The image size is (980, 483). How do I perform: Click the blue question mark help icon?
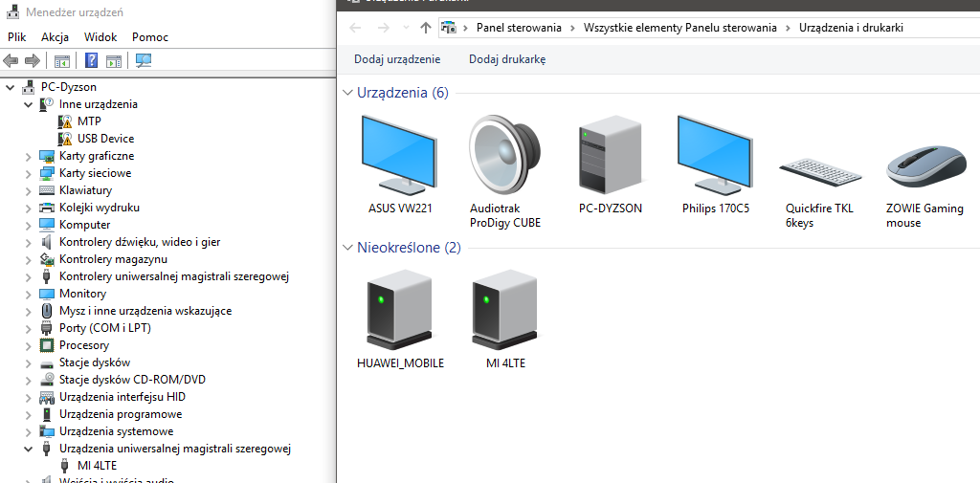(x=91, y=61)
